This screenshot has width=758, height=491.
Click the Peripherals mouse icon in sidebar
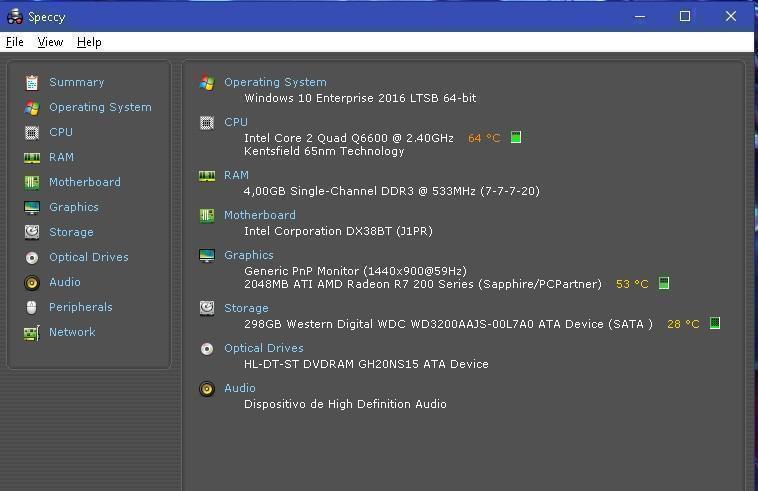tap(31, 307)
